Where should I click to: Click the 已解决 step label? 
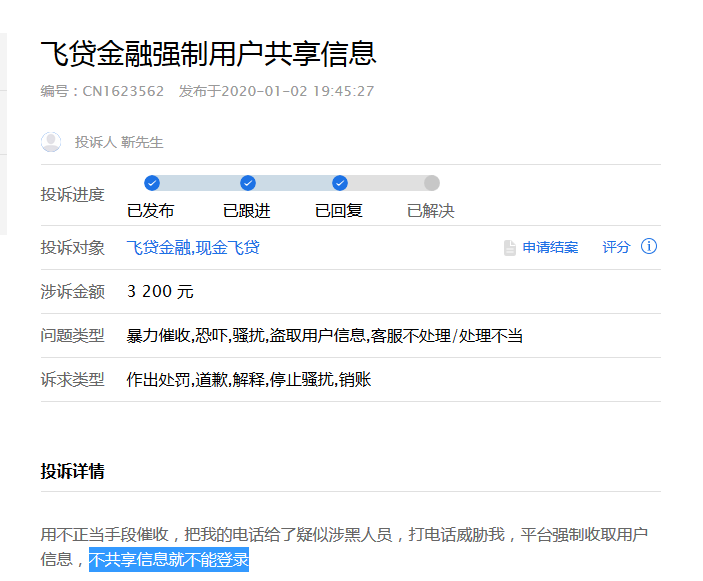click(430, 211)
